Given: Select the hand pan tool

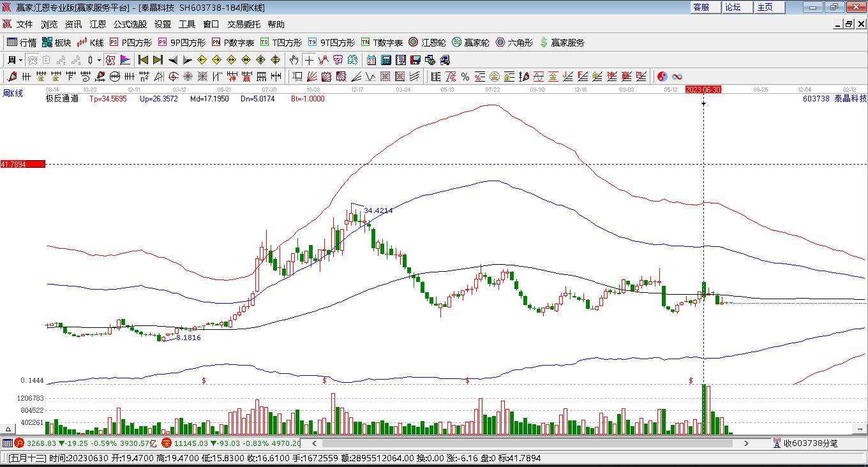Looking at the screenshot, I should click(x=294, y=60).
